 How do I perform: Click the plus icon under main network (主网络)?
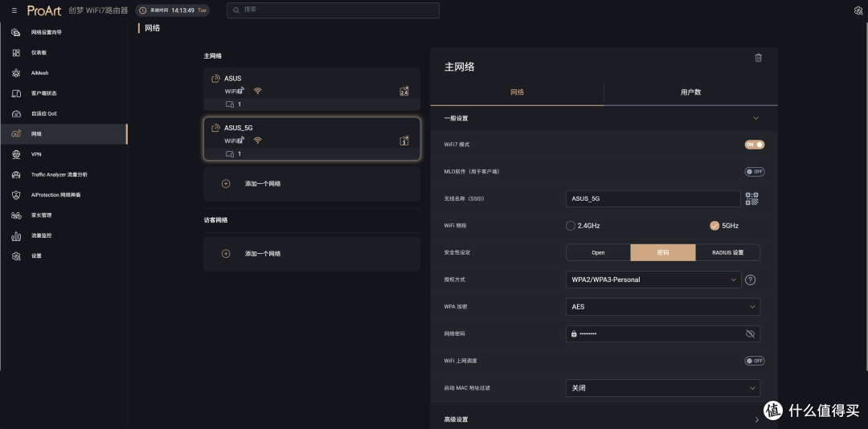pos(226,184)
